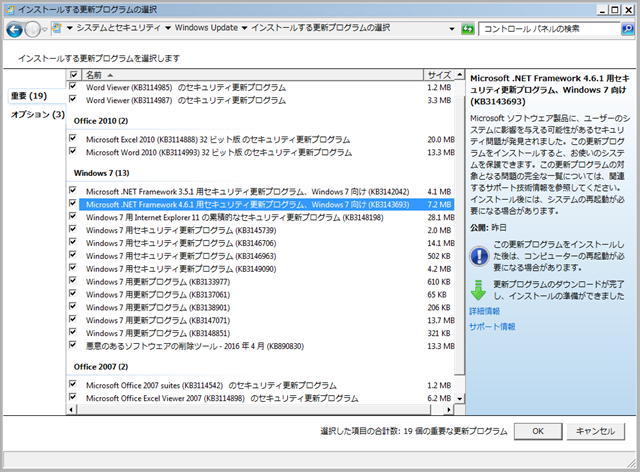Click the 28.1 MB size cell

click(x=441, y=217)
